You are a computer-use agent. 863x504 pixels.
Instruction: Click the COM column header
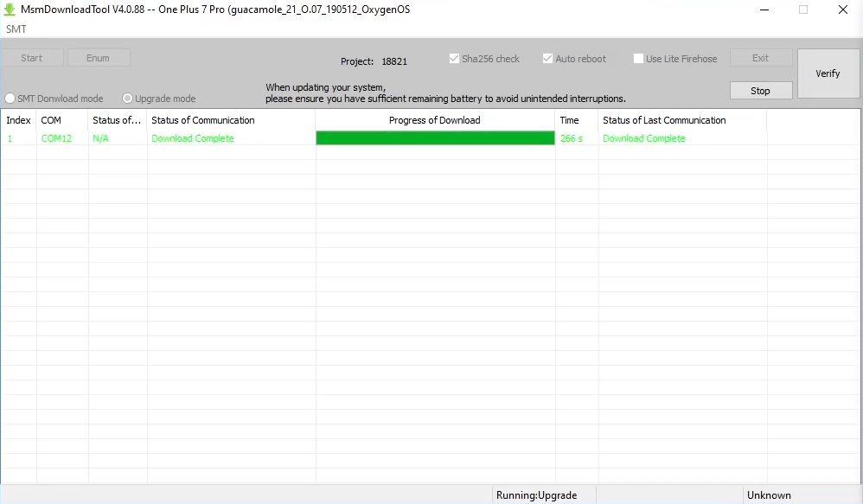(62, 120)
